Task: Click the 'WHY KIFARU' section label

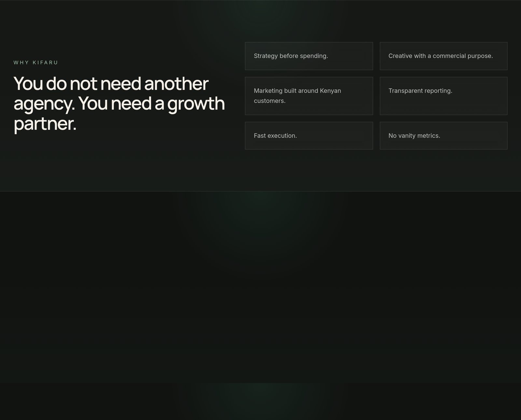Action: pyautogui.click(x=36, y=63)
